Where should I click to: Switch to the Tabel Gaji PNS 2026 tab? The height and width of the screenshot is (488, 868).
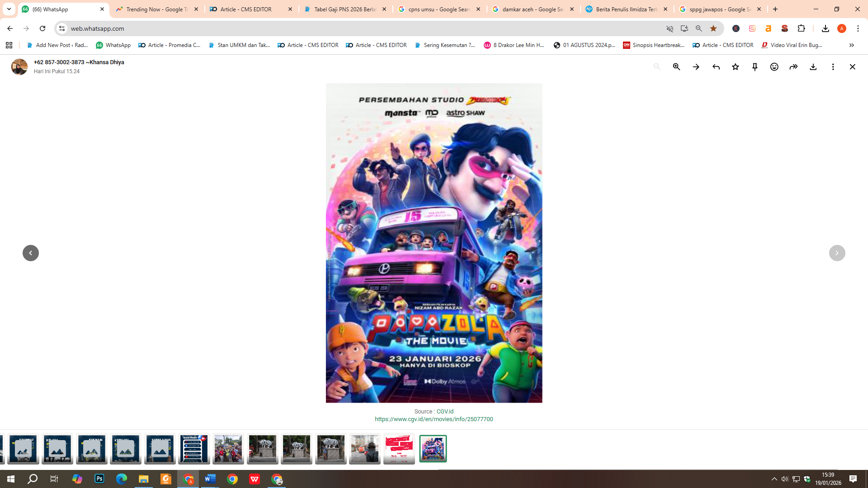[x=345, y=9]
